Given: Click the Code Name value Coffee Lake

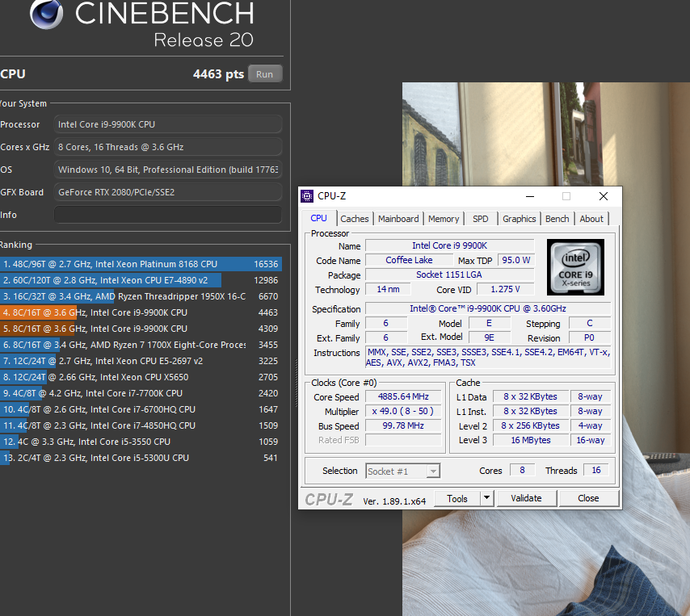Looking at the screenshot, I should (x=409, y=260).
